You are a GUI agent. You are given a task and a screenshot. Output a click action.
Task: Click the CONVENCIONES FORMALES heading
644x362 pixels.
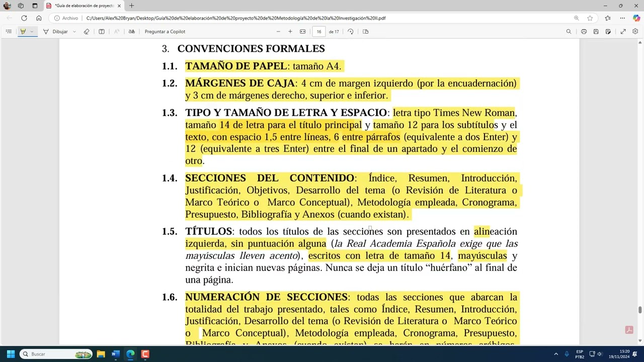pyautogui.click(x=251, y=49)
